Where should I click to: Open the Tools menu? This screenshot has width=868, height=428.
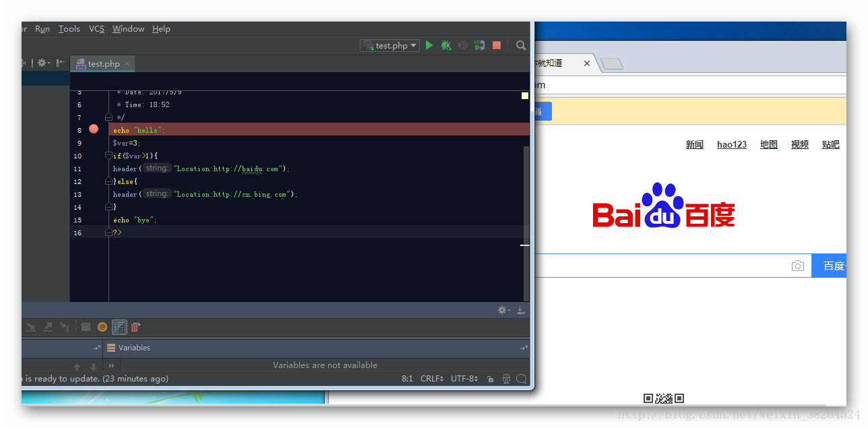[x=69, y=29]
